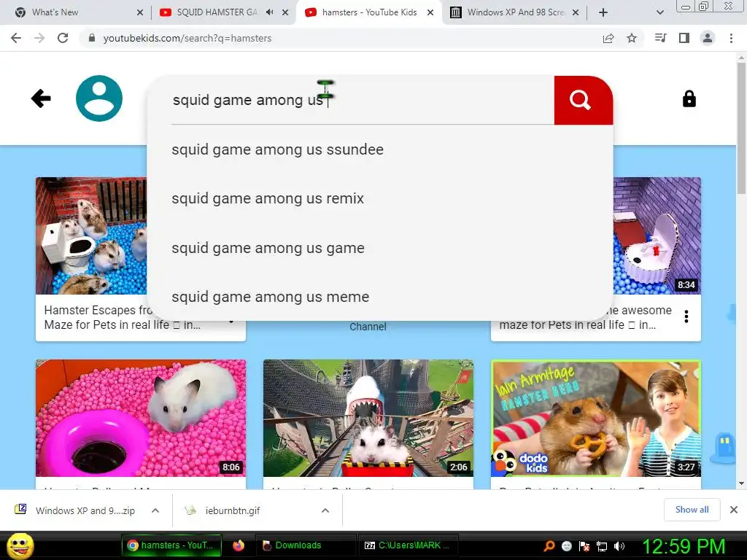Switch to Windows XP And 98 tab

coord(516,12)
